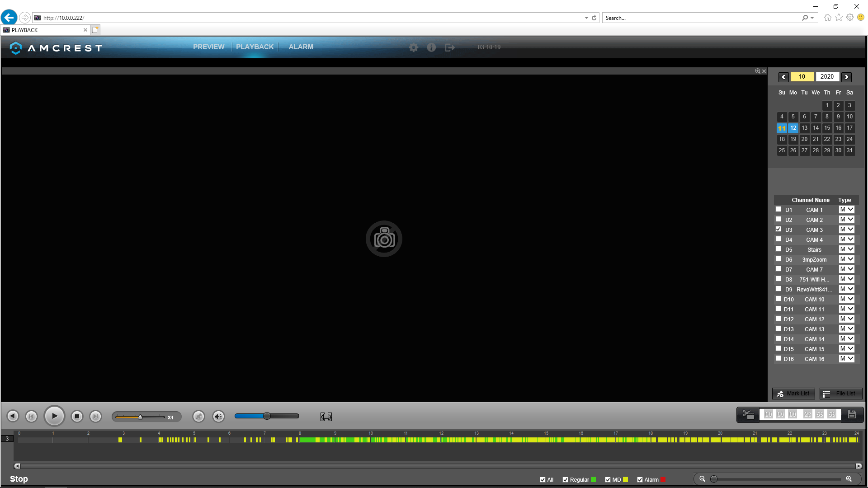Toggle the Regular record type checkbox
868x488 pixels.
click(x=565, y=480)
